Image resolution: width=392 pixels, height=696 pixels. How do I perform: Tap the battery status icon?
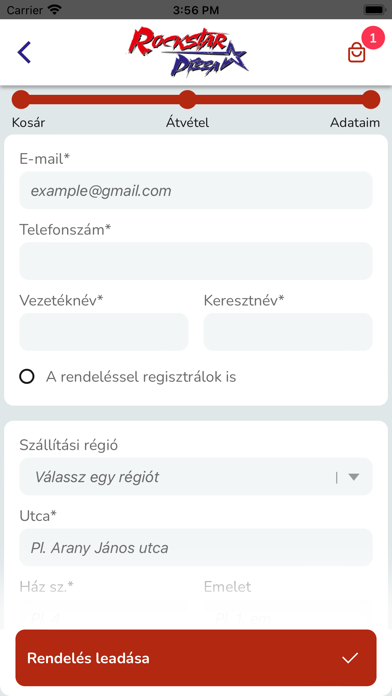(374, 10)
